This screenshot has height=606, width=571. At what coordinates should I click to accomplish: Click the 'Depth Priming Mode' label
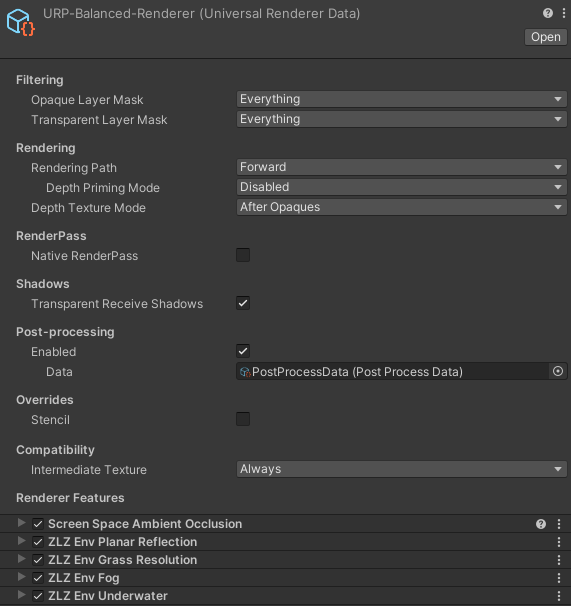103,188
